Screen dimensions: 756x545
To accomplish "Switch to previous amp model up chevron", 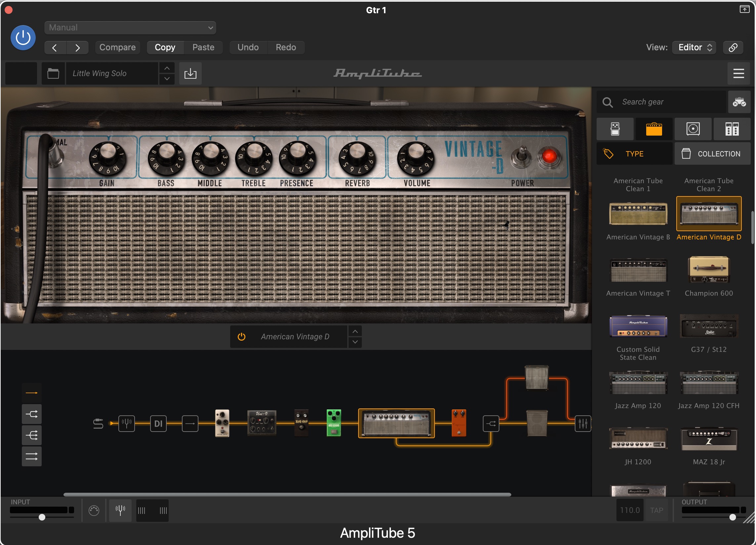I will pyautogui.click(x=355, y=332).
